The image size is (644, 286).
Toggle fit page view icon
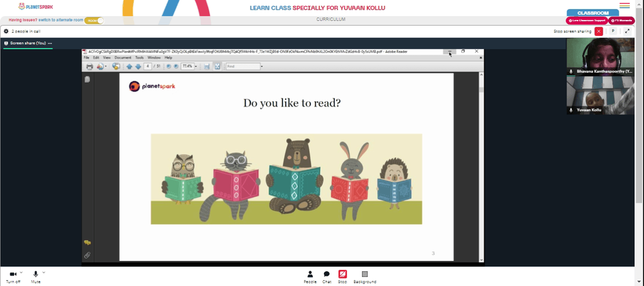click(x=217, y=66)
